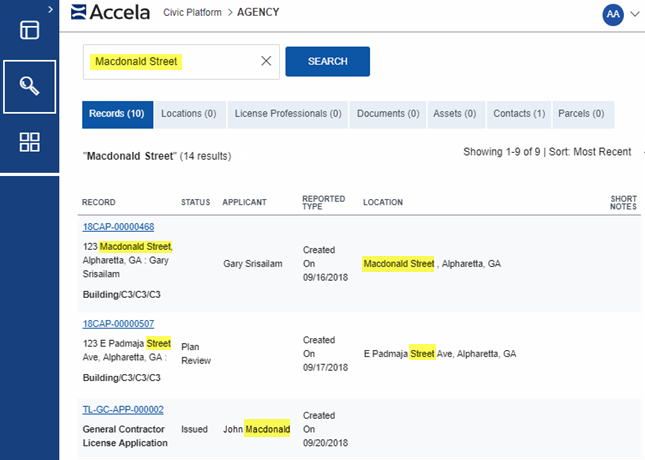Open the Documents (0) tab

coord(388,114)
